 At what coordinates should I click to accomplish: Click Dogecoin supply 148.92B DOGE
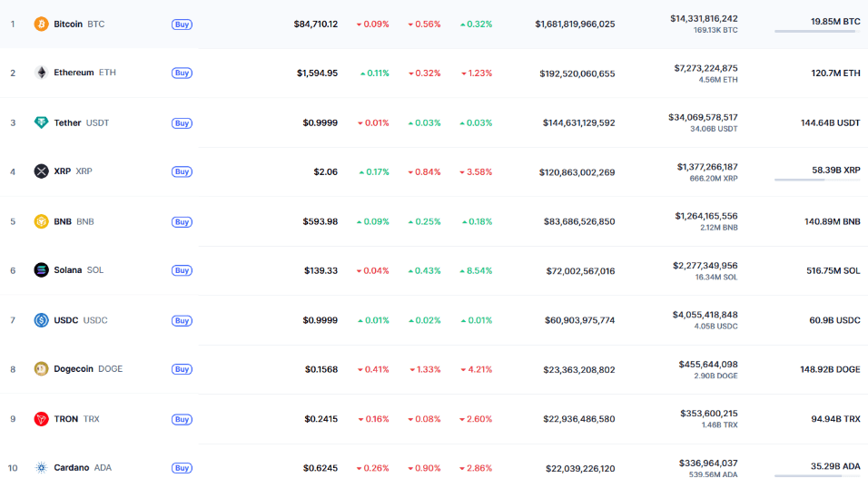pyautogui.click(x=830, y=369)
